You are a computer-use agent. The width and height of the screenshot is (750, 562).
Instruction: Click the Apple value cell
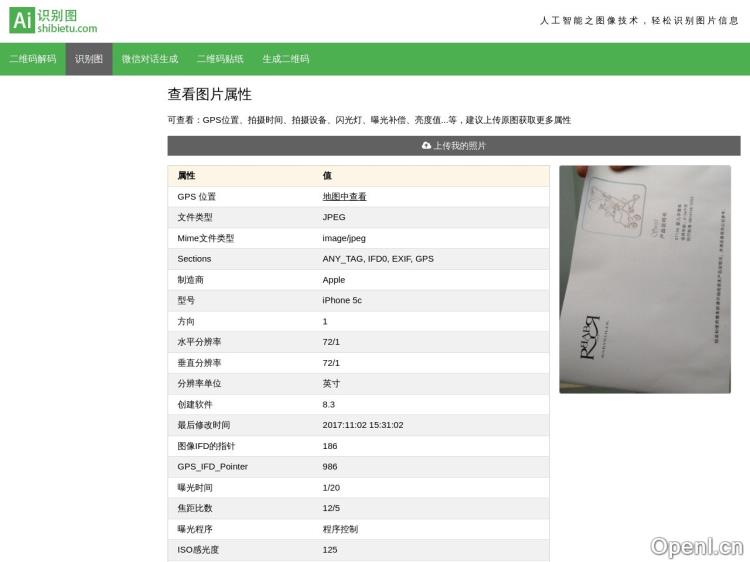coord(334,280)
